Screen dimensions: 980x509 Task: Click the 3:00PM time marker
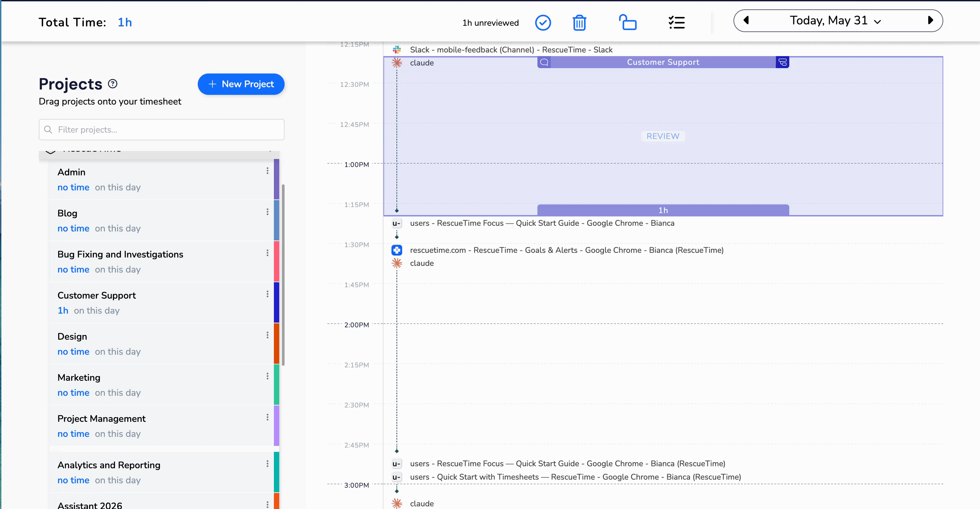point(356,485)
